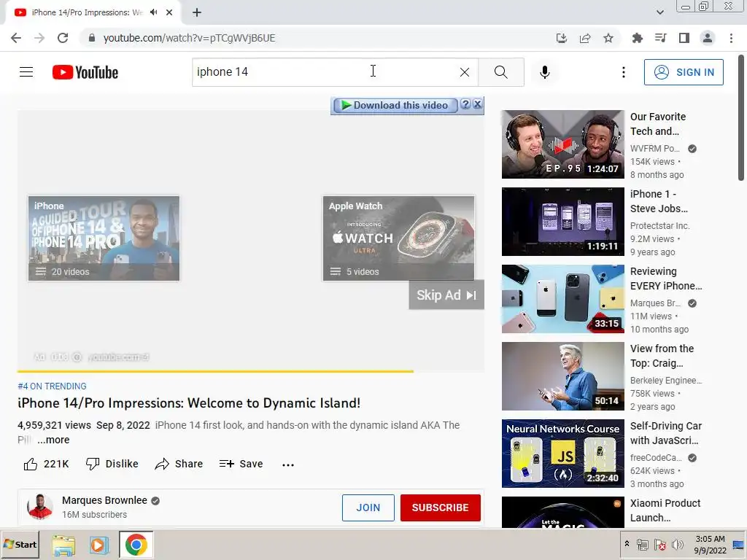747x560 pixels.
Task: Click the address bar URL
Action: (x=189, y=38)
